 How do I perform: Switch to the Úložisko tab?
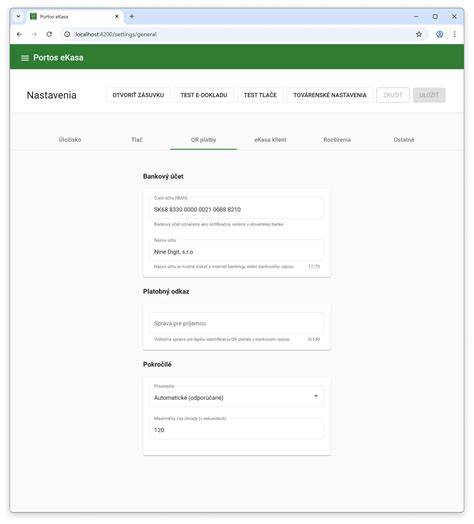tap(70, 140)
